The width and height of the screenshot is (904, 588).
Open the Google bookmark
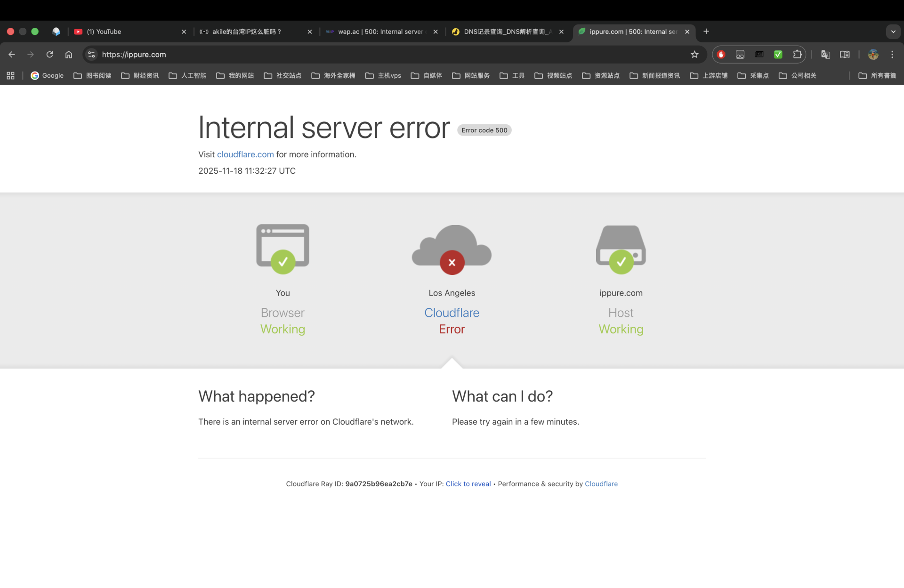click(47, 75)
